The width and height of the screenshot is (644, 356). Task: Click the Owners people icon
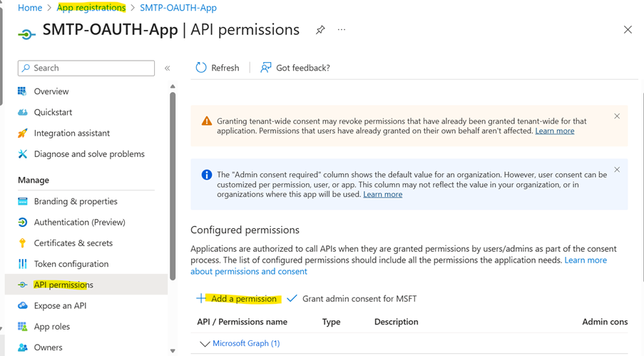coord(23,347)
